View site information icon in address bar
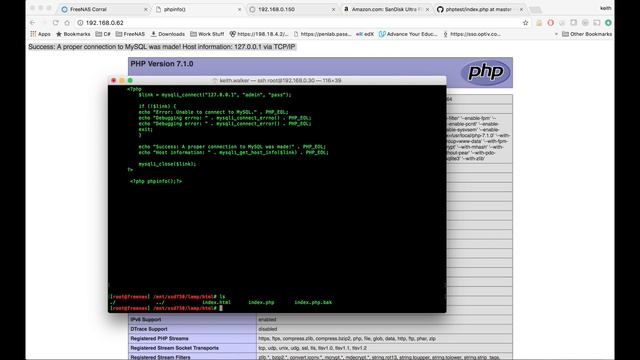 click(80, 23)
